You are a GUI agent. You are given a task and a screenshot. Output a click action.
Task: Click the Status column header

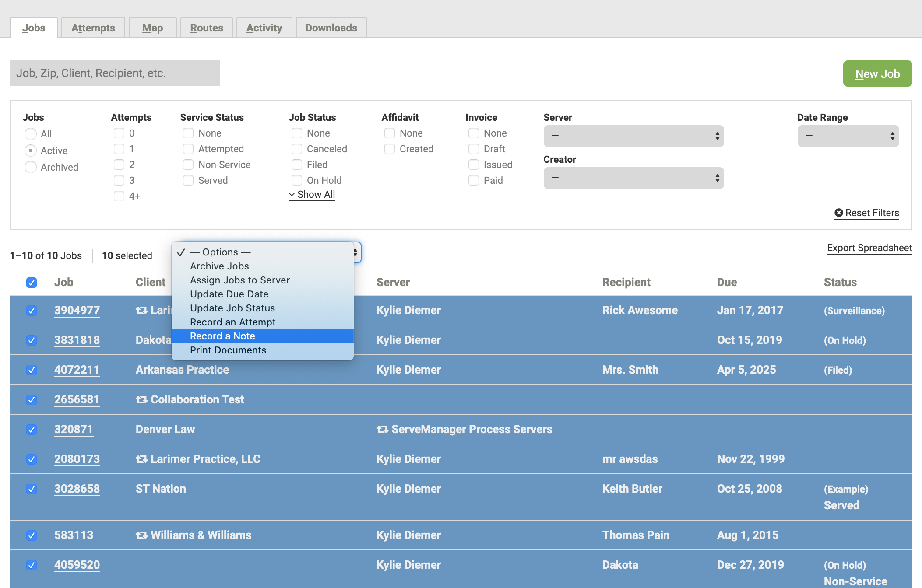click(x=840, y=282)
